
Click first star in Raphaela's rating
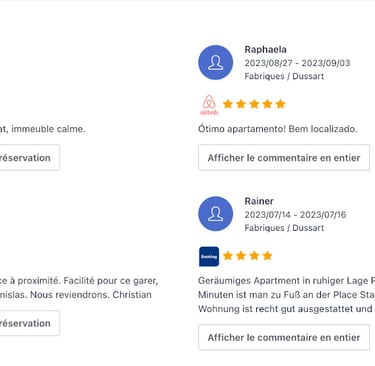pyautogui.click(x=228, y=104)
